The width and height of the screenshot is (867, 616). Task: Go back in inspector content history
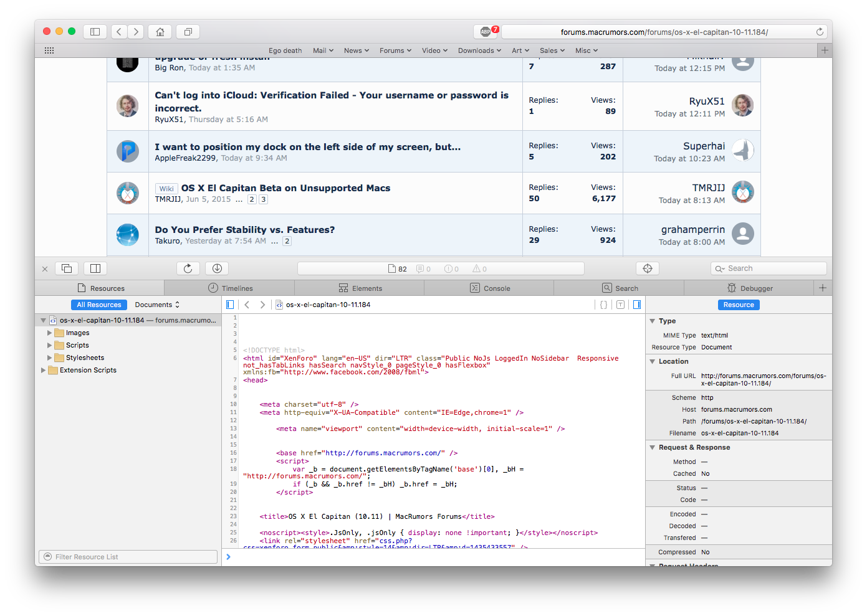tap(247, 305)
